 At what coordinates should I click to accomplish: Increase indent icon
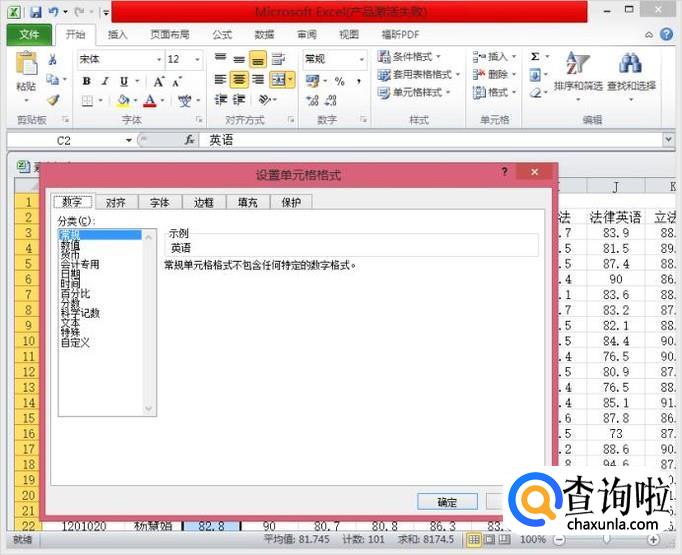[x=239, y=100]
